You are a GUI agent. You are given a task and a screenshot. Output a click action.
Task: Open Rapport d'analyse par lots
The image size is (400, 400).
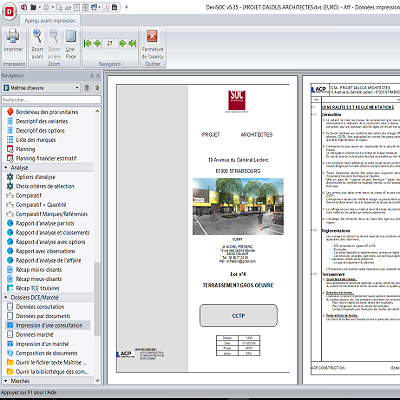(45, 223)
